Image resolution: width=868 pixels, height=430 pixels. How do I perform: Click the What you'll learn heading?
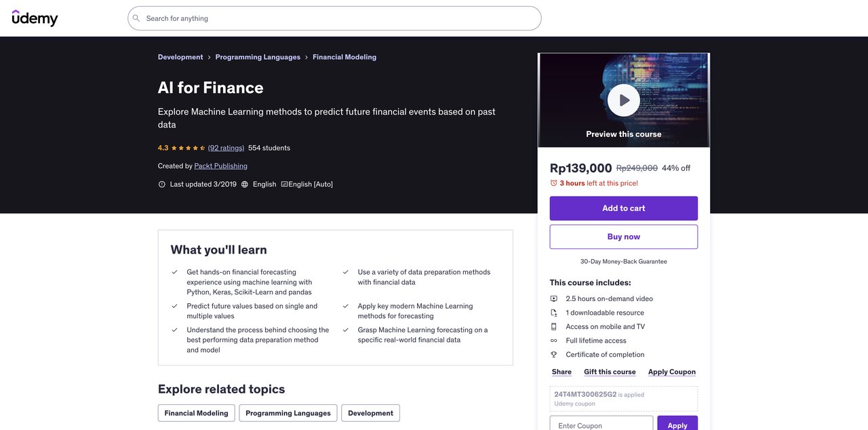tap(219, 250)
